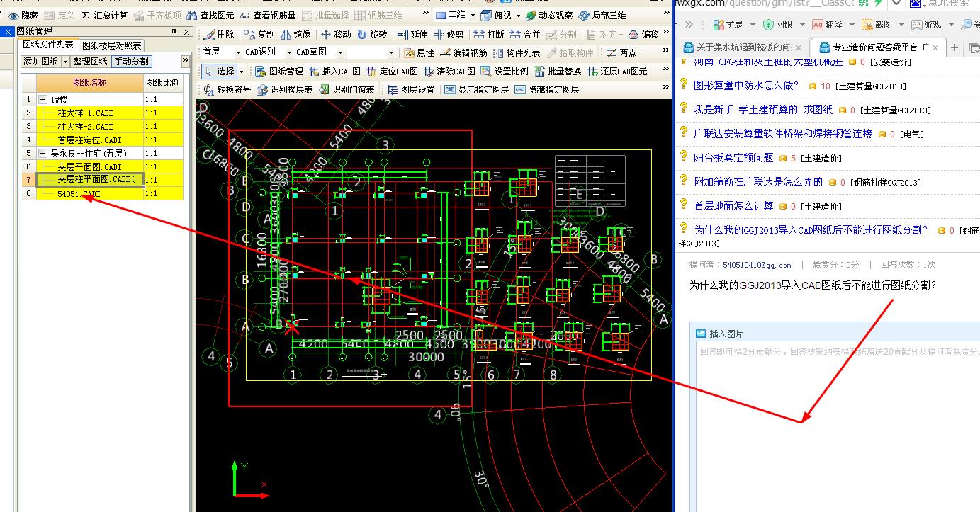Collapse the 吴永良--住宅(五层) tree node

[x=43, y=153]
